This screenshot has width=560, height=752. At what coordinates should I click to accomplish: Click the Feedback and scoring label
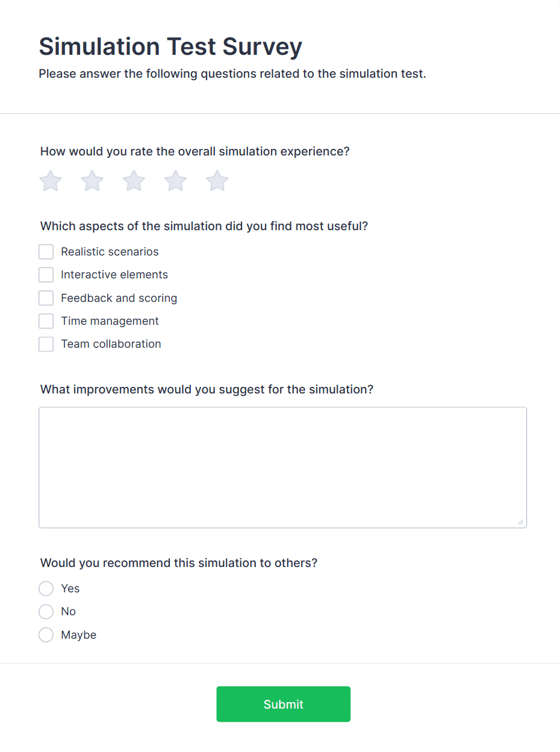[x=119, y=298]
